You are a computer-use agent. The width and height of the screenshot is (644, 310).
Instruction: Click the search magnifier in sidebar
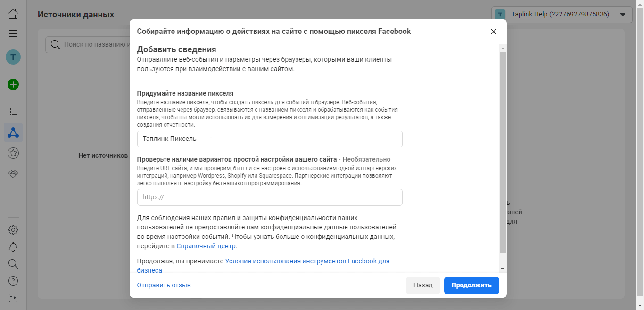point(13,264)
